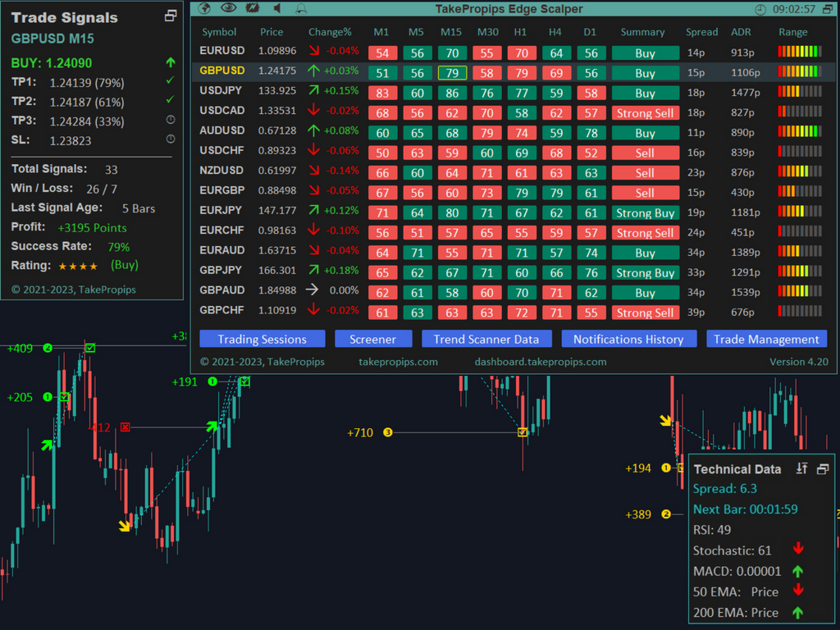Toggle the bell notifications icon

click(x=301, y=7)
